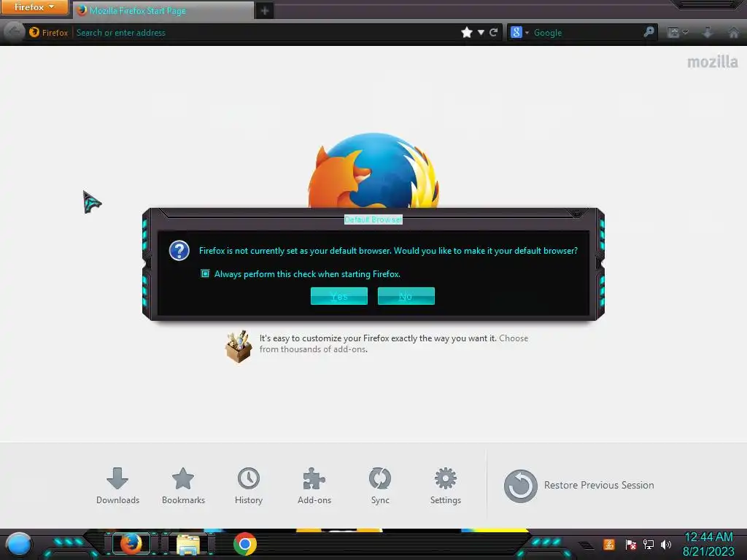Click the back navigation arrow
This screenshot has height=560, width=747.
coord(14,32)
